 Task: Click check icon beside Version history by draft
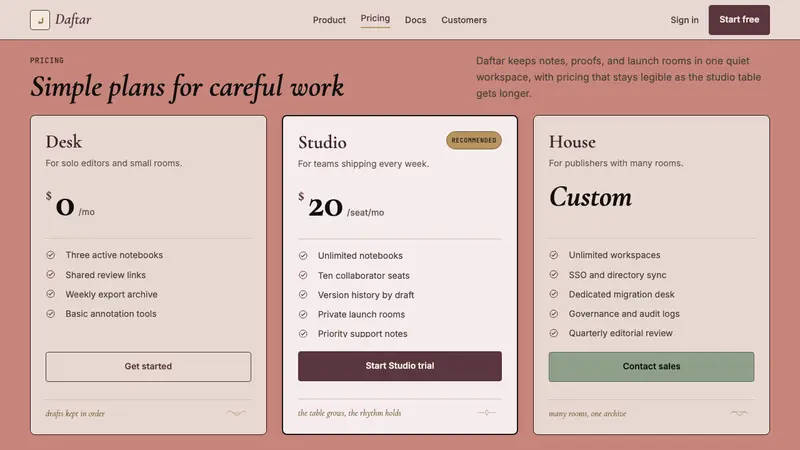(x=303, y=294)
